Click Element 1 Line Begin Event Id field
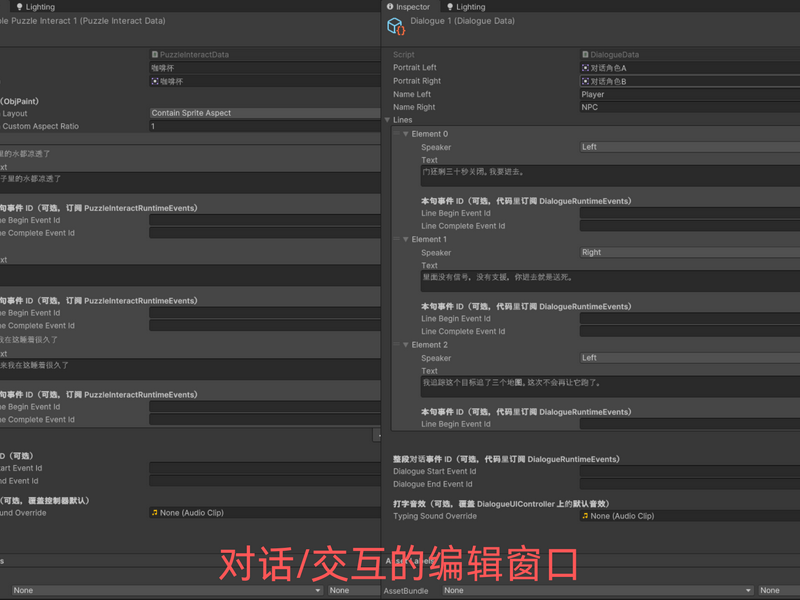The height and width of the screenshot is (600, 800). 690,319
